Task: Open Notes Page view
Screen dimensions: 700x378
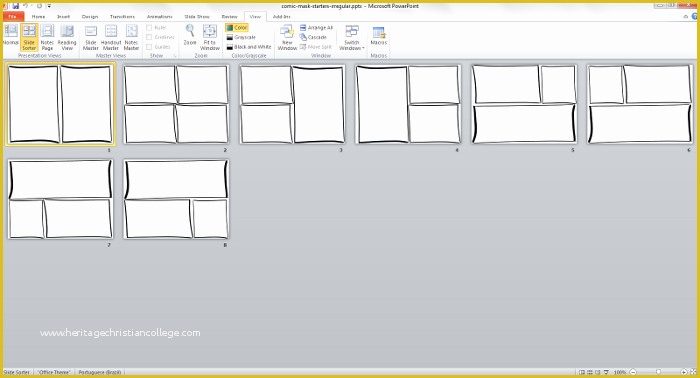Action: 47,37
